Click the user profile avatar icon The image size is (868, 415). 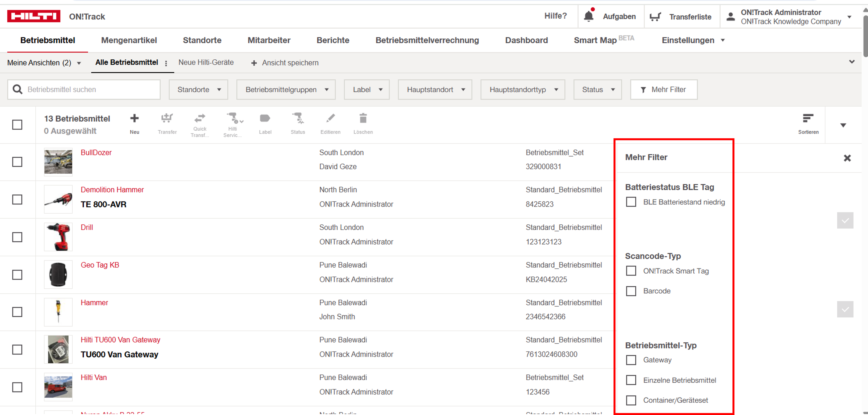pos(730,17)
